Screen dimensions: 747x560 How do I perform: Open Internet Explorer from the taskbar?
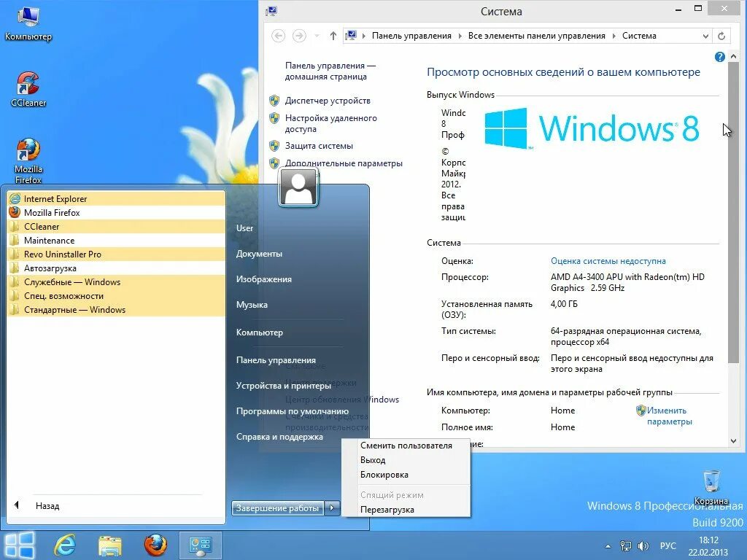tap(64, 545)
